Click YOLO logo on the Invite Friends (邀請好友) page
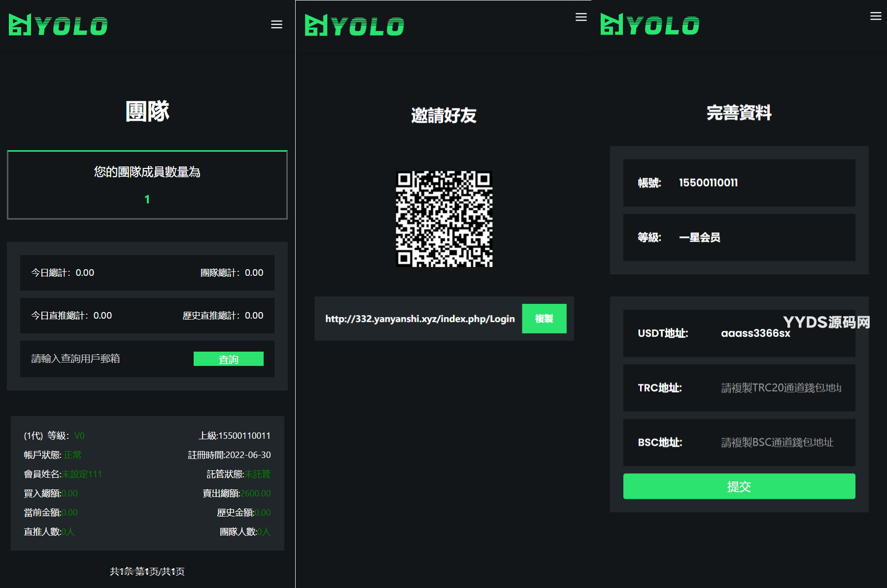Viewport: 887px width, 588px height. 354,26
